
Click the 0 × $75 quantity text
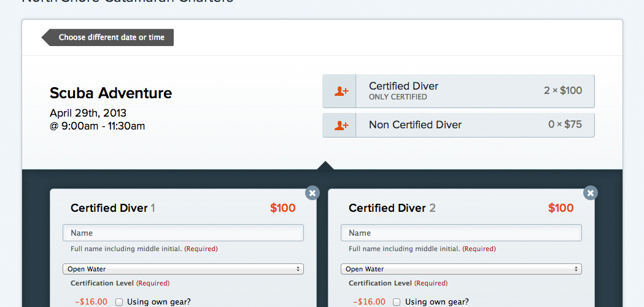[565, 124]
